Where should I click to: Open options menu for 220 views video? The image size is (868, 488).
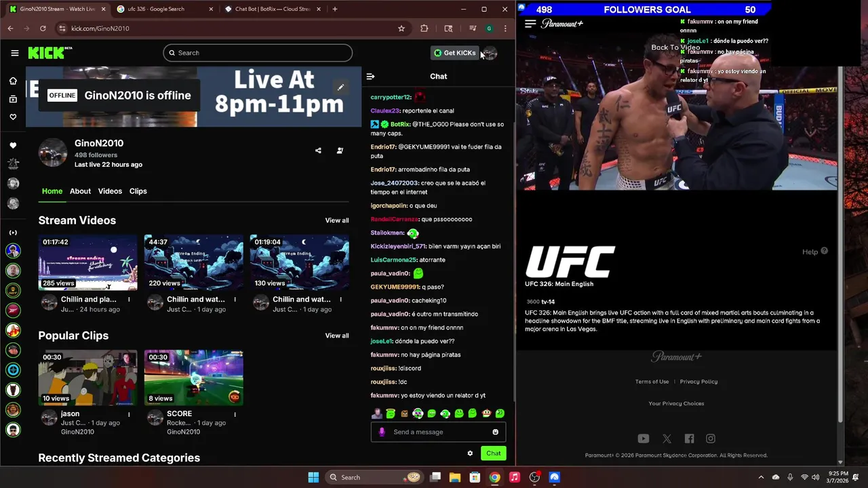coord(235,299)
